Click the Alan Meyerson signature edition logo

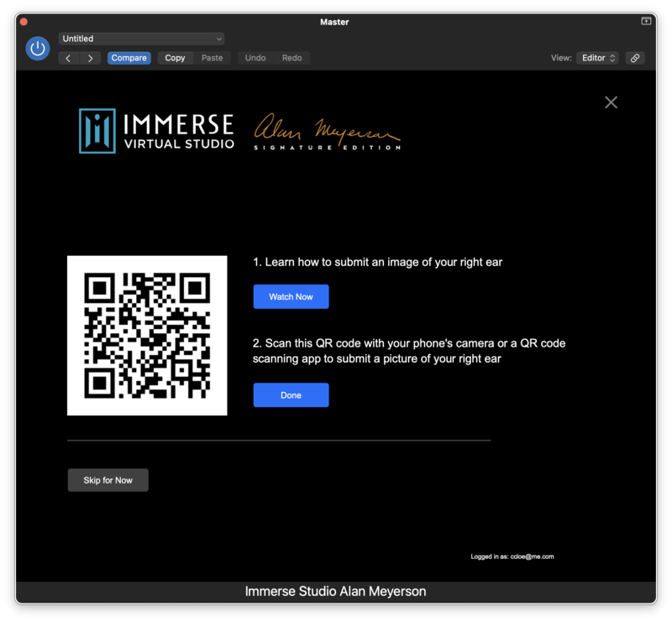pos(328,132)
